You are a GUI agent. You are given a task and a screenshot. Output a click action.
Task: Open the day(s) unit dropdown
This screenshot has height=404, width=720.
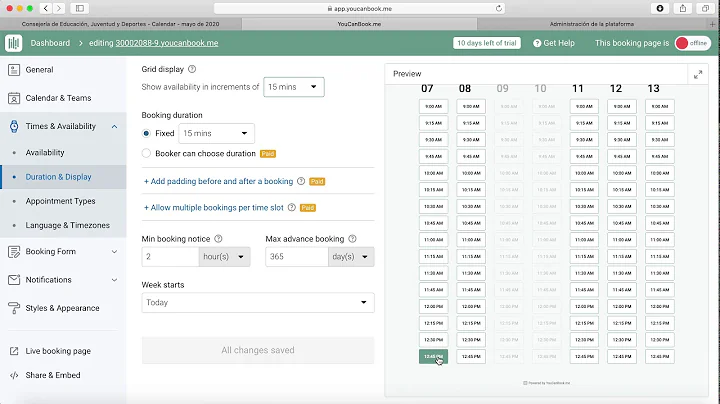[x=351, y=257]
